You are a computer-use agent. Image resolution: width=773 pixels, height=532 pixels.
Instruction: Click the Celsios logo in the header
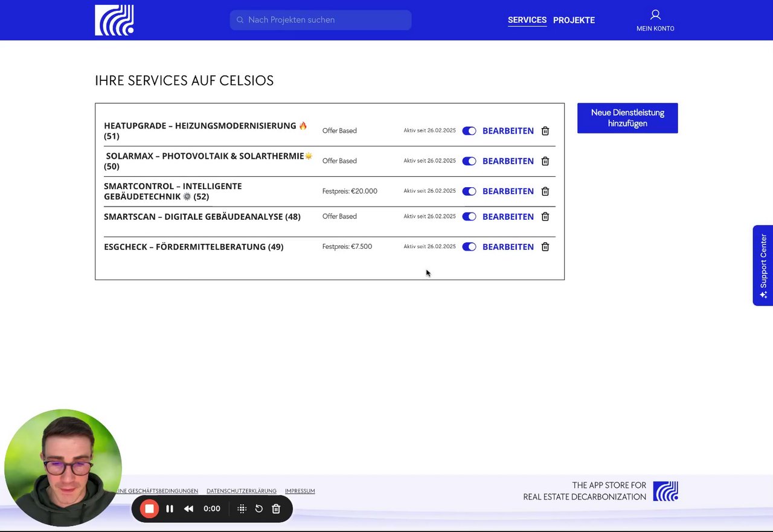114,20
